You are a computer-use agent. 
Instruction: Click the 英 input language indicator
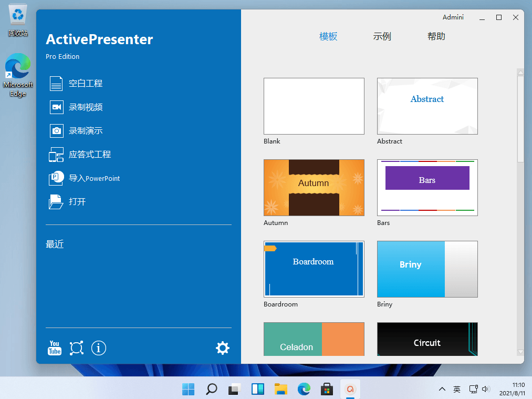(x=457, y=389)
